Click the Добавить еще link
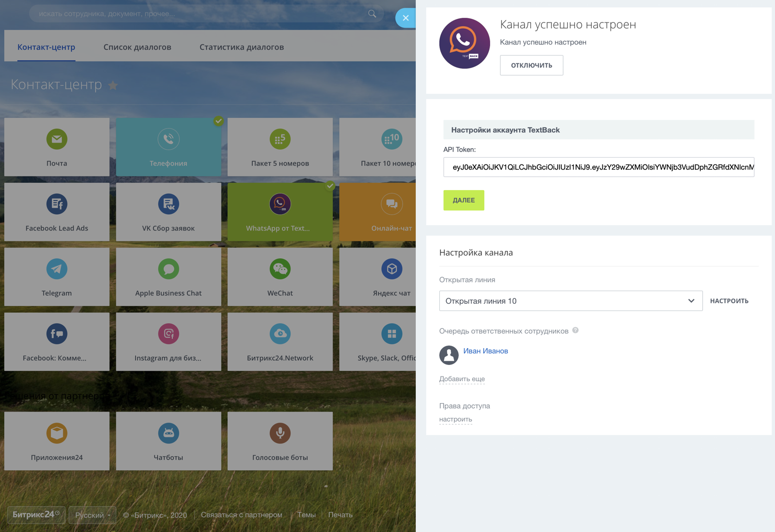The height and width of the screenshot is (532, 775). [x=462, y=379]
